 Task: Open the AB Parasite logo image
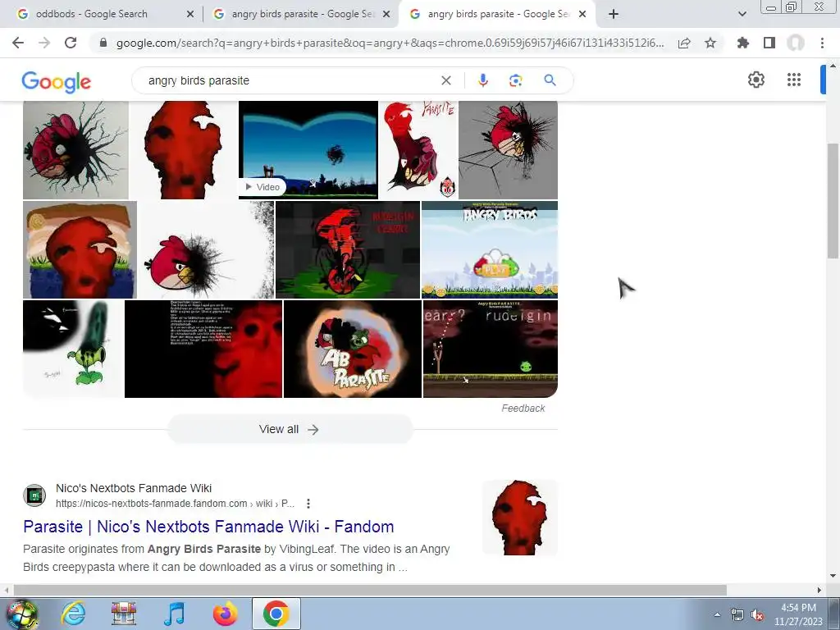[x=353, y=349]
